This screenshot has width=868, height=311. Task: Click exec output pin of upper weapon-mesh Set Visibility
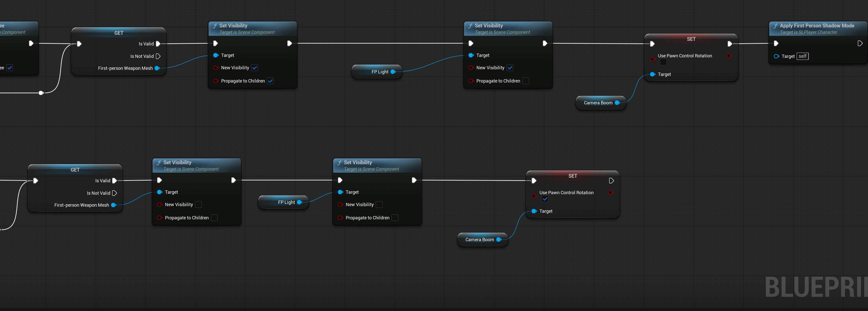point(289,43)
